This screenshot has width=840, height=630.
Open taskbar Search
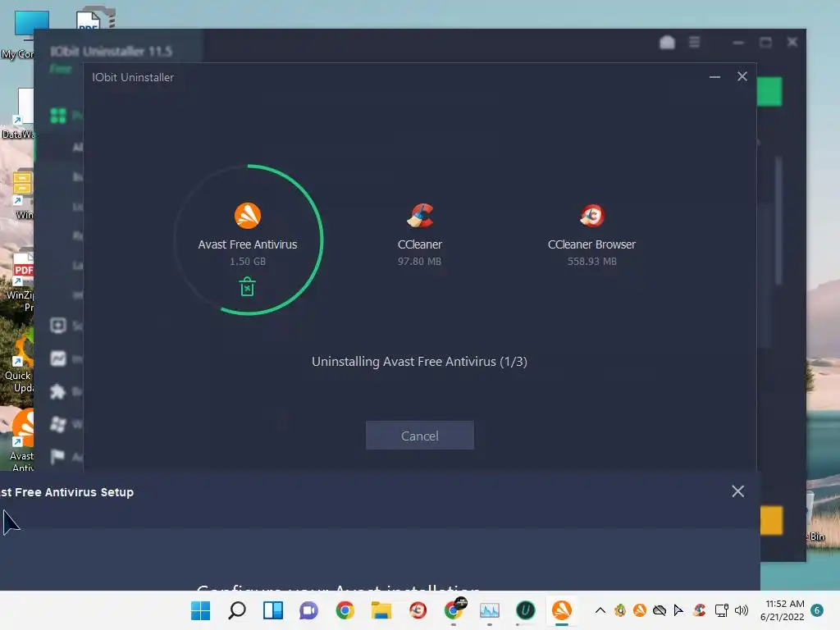pos(237,610)
